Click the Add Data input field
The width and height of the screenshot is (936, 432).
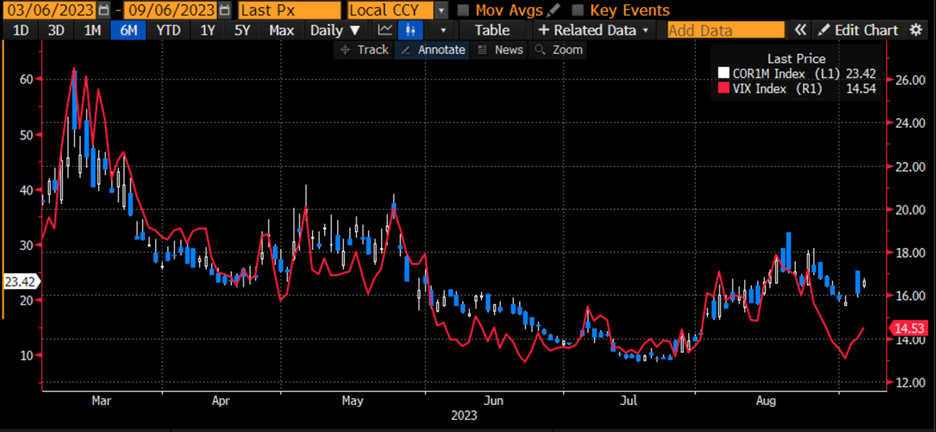[726, 30]
